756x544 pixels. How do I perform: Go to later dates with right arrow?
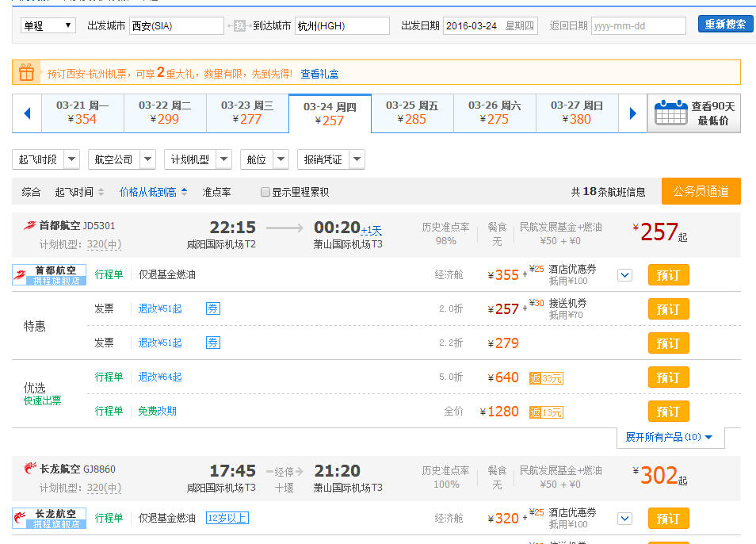(632, 113)
